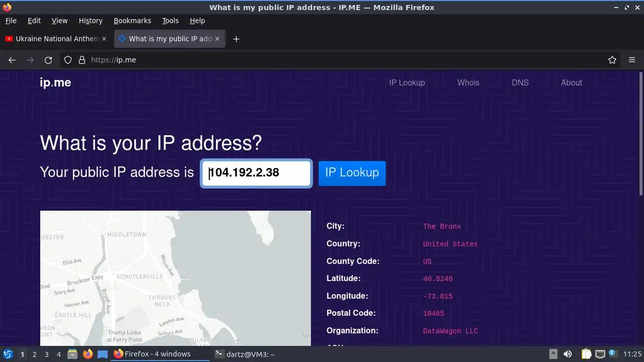Open site security padlock info
Viewport: 644px width, 362px height.
pos(82,60)
